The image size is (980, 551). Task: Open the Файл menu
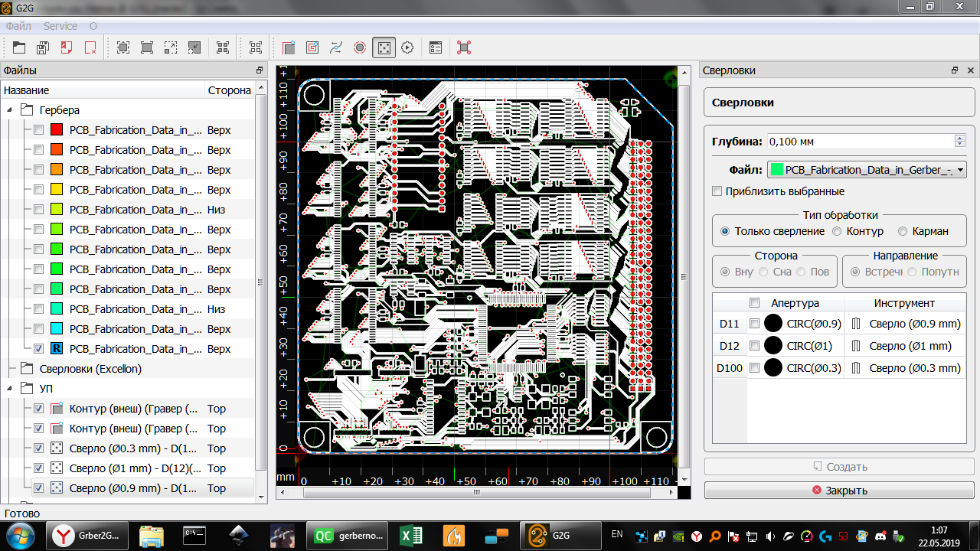(18, 26)
